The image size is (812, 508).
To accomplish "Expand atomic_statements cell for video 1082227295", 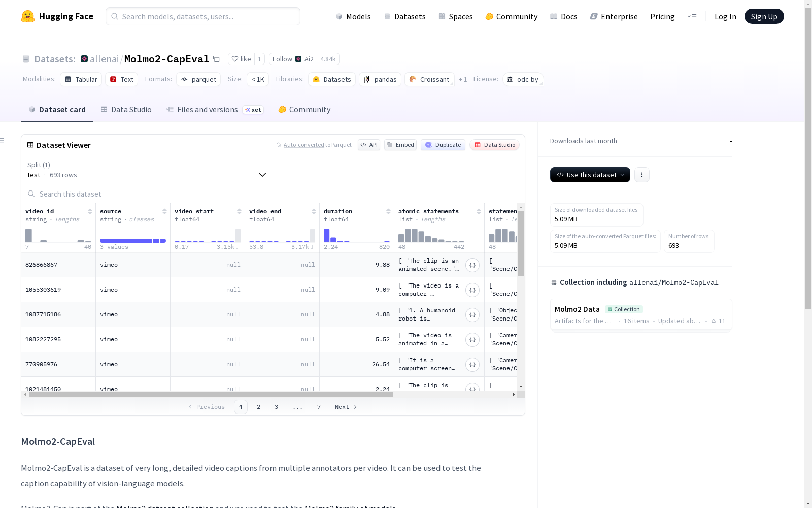I will click(472, 340).
